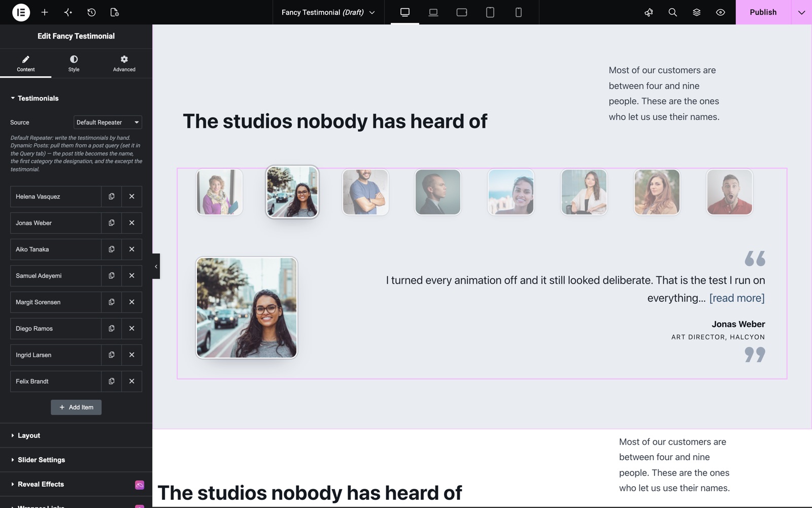Image resolution: width=812 pixels, height=508 pixels.
Task: Remove the Ingrid Larsen item
Action: pyautogui.click(x=132, y=355)
